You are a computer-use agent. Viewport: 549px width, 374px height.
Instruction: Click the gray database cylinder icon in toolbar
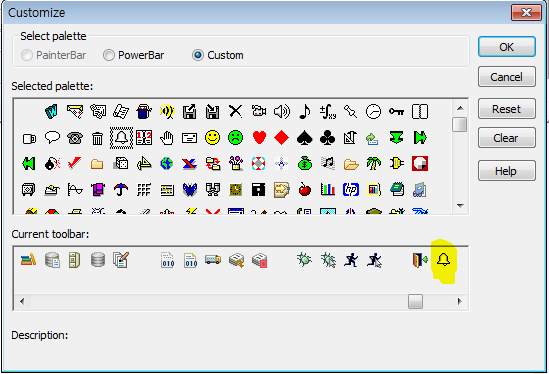98,260
